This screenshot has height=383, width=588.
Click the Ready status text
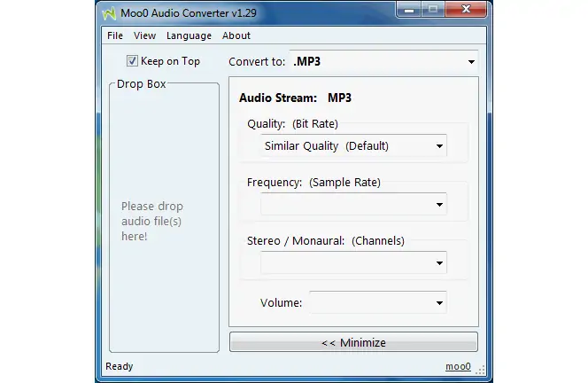point(120,366)
